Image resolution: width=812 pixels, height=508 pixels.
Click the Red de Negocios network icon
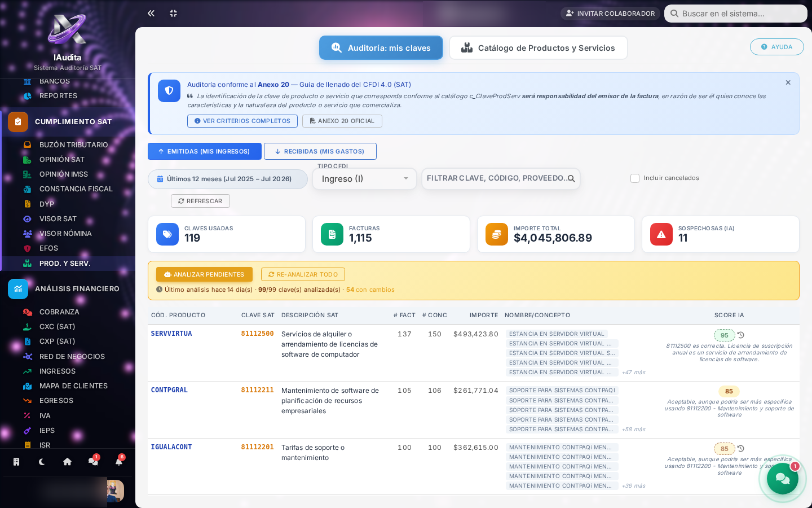click(27, 356)
